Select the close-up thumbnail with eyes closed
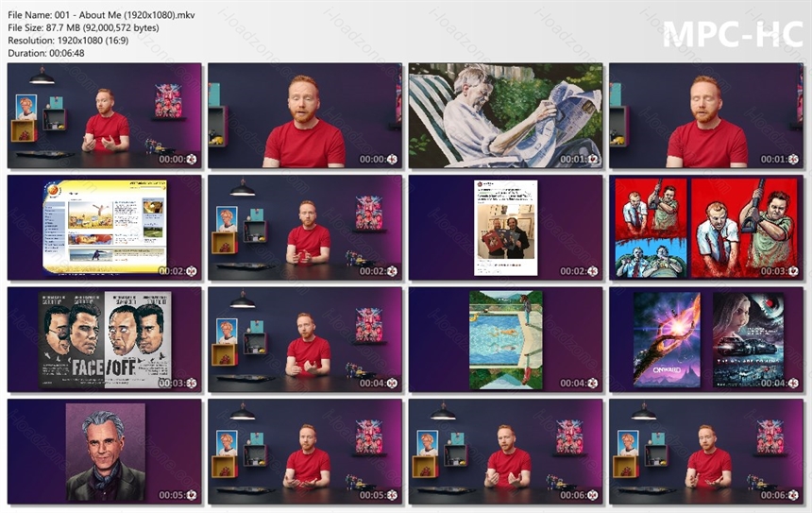This screenshot has height=513, width=812. pyautogui.click(x=706, y=116)
